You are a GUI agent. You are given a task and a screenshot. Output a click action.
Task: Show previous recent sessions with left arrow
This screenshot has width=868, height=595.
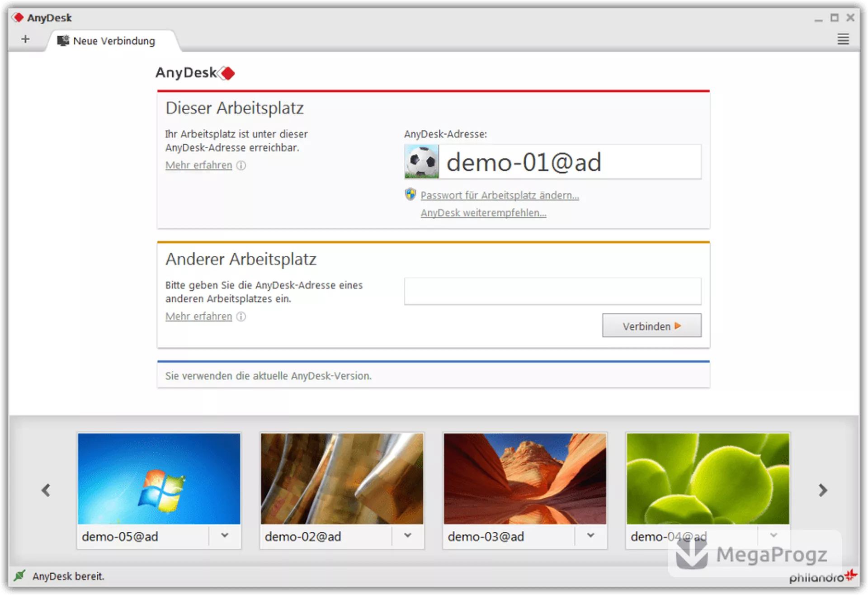coord(46,490)
